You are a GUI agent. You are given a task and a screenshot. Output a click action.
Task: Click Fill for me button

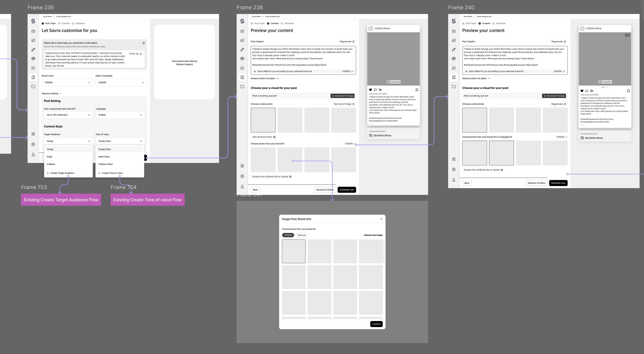click(x=135, y=54)
